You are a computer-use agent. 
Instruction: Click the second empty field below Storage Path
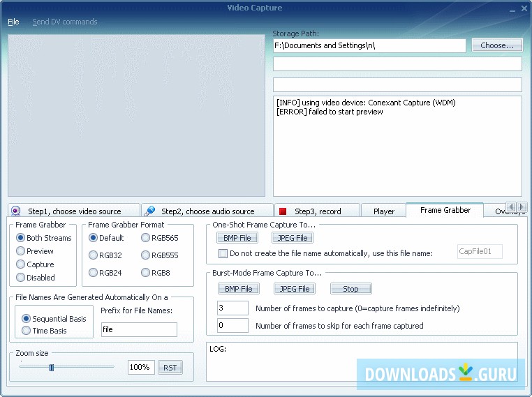click(398, 84)
